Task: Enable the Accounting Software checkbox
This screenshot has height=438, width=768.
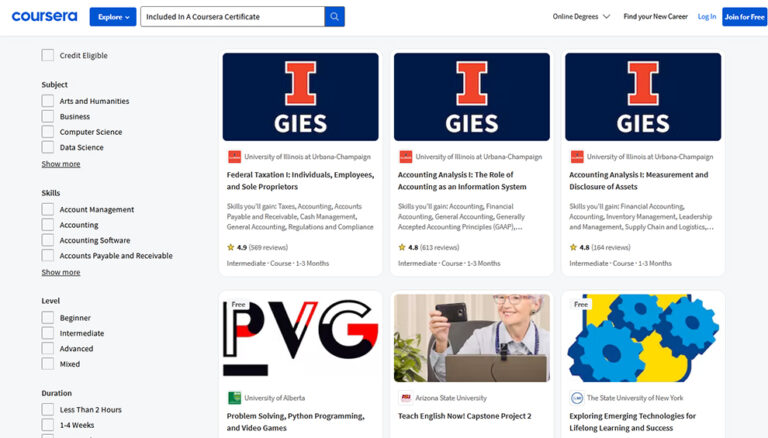Action: coord(48,240)
